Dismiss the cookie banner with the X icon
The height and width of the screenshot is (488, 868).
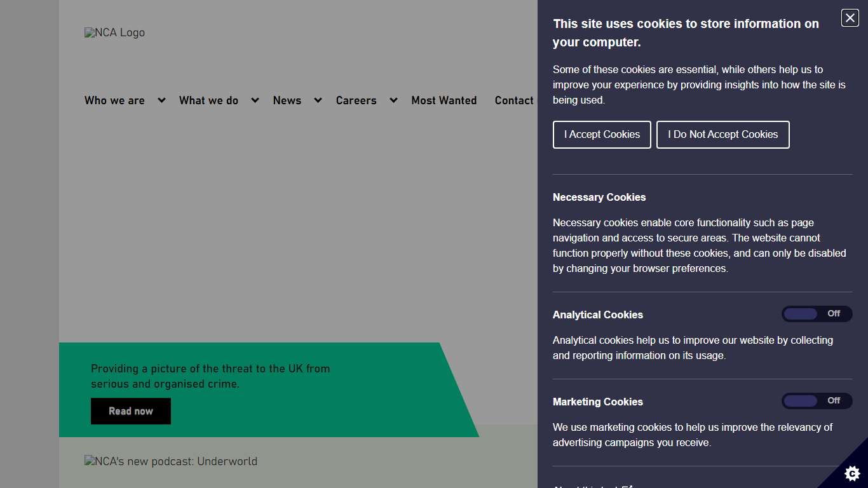coord(850,18)
